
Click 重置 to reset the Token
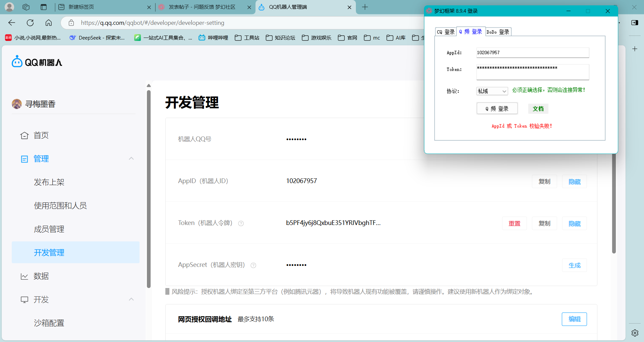click(514, 223)
